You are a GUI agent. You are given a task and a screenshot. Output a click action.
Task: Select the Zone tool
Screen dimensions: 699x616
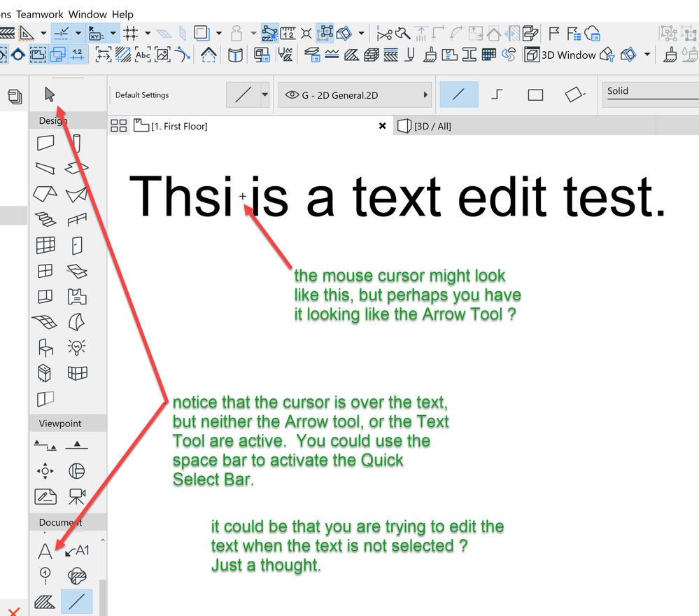[x=77, y=296]
